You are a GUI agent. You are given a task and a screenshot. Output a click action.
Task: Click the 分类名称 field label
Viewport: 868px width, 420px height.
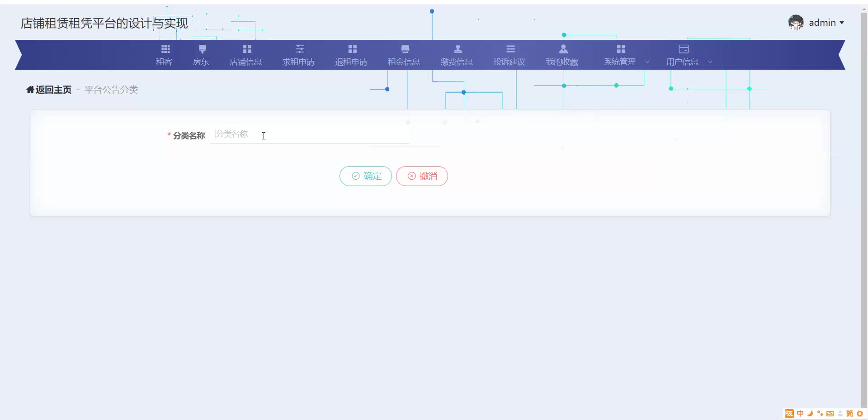click(x=189, y=136)
